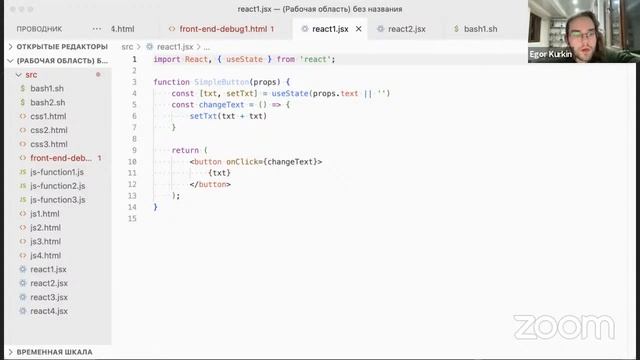Click the bash file icon beside bash1.sh in tree

22,89
